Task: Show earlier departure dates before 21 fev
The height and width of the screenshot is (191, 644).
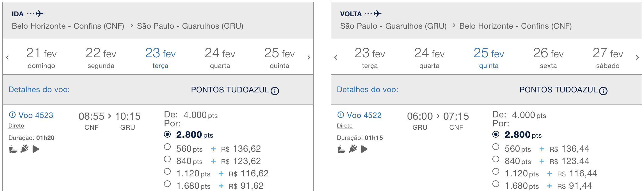Action: pos(7,57)
